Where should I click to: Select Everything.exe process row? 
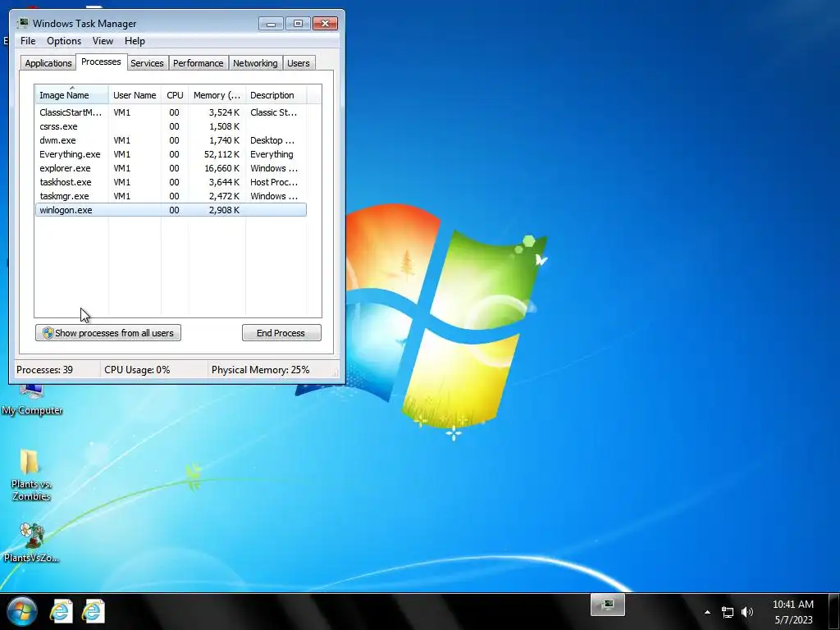171,154
